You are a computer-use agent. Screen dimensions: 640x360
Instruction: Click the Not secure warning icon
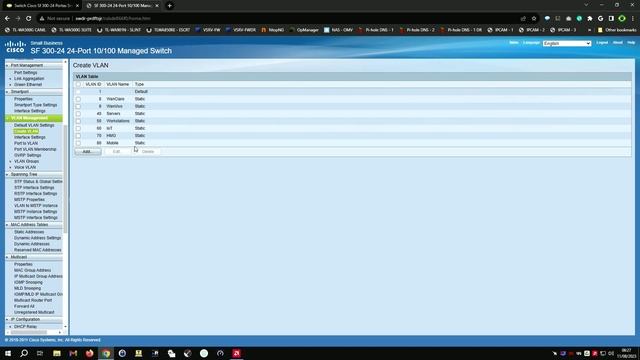(x=42, y=18)
